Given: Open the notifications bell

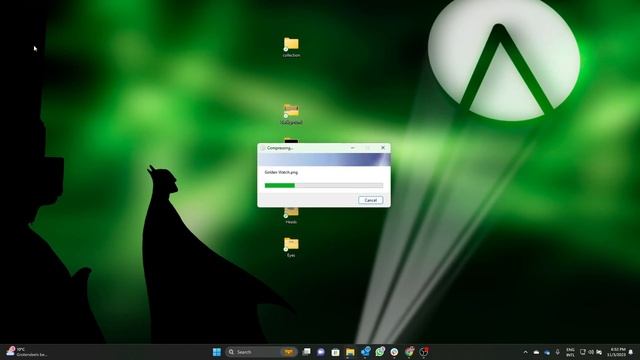Looking at the screenshot, I should click(631, 352).
